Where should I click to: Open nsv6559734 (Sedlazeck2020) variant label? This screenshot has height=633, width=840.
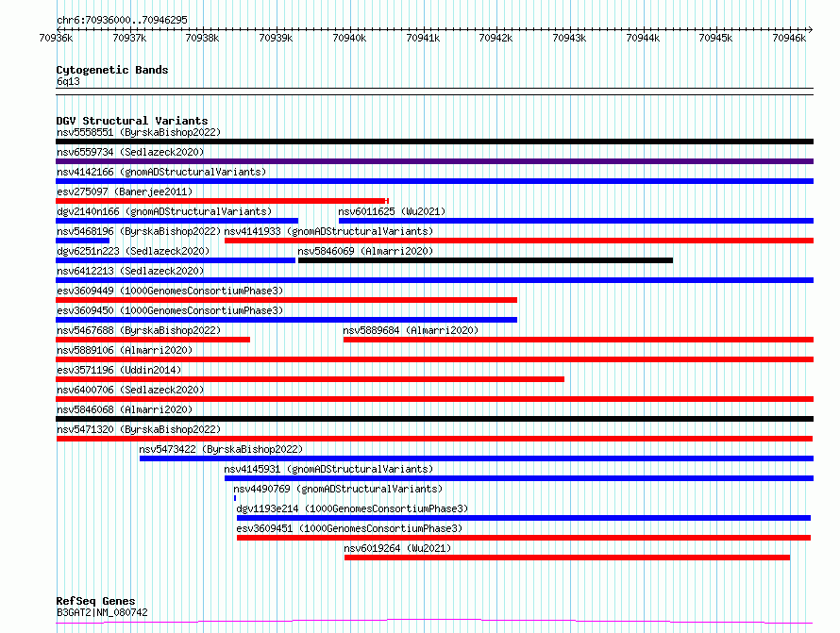[x=130, y=152]
